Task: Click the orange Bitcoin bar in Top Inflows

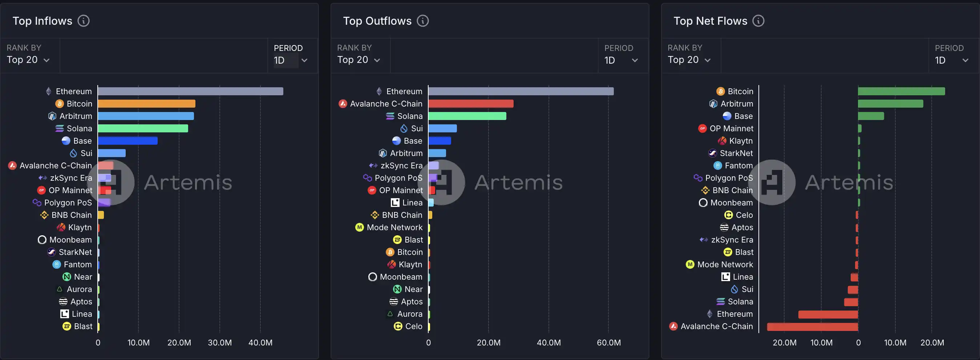Action: [x=146, y=104]
